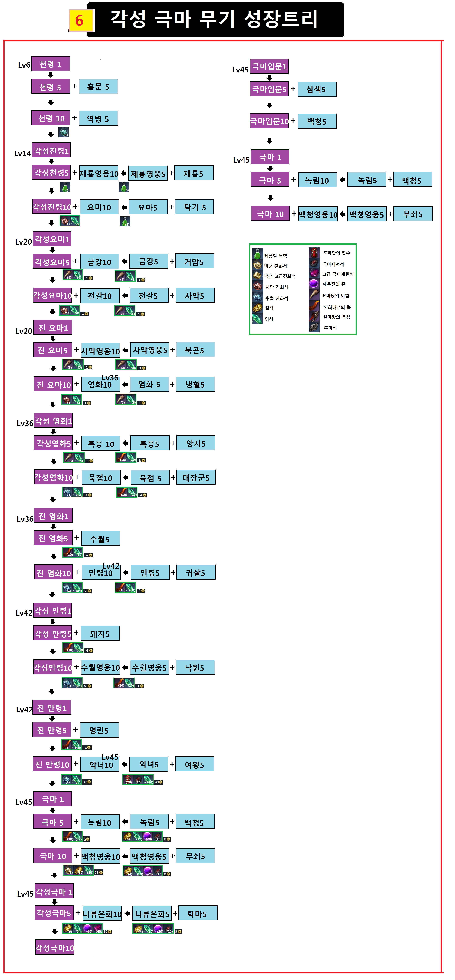
Task: Click the 백청 진화석 icon in legend
Action: click(257, 265)
